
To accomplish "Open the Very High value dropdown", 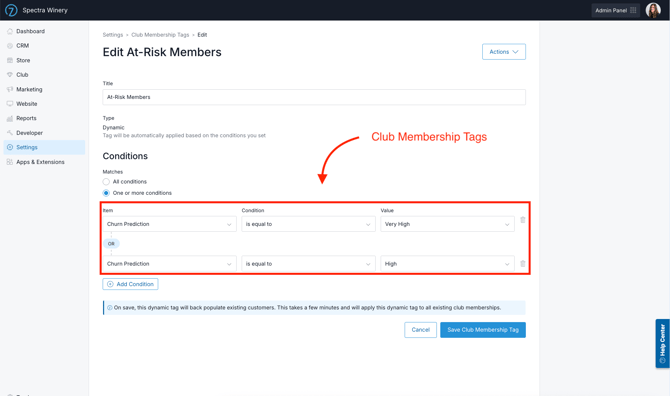I will 447,224.
